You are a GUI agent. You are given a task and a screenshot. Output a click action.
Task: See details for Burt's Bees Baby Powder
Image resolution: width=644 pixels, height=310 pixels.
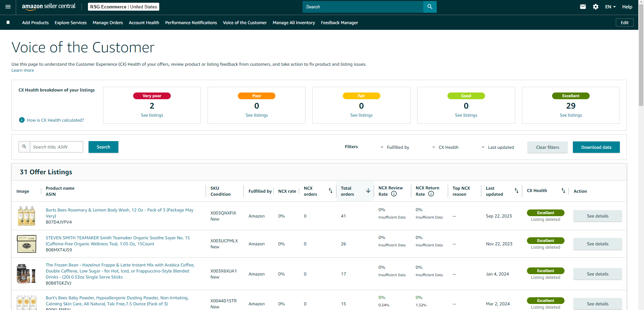pos(597,304)
